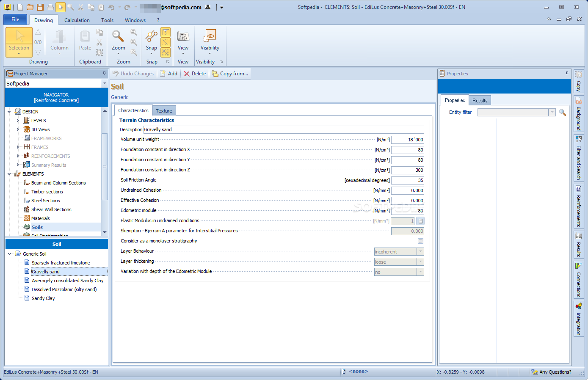Open the Reinforcements side panel tab
588x380 pixels.
pyautogui.click(x=578, y=206)
